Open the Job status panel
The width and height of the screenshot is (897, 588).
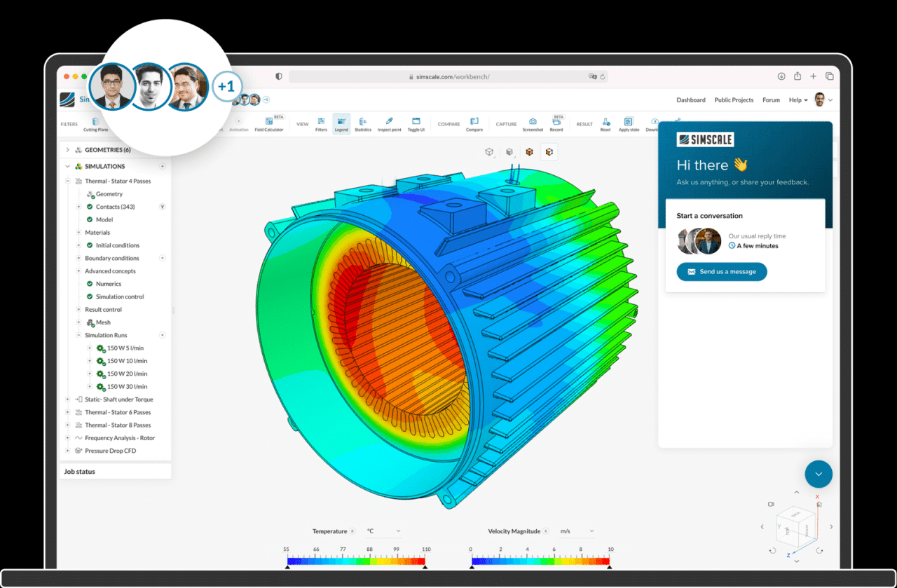[115, 472]
